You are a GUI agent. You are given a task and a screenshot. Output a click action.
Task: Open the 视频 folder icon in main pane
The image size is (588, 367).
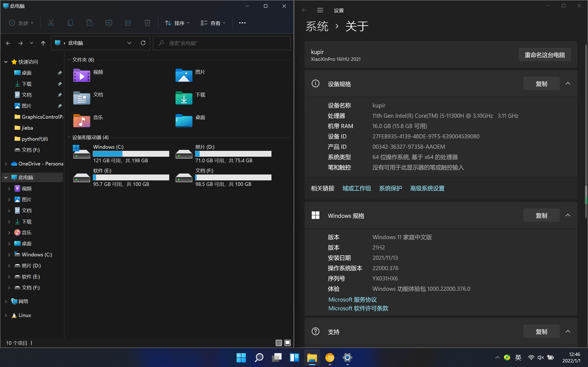click(x=82, y=75)
